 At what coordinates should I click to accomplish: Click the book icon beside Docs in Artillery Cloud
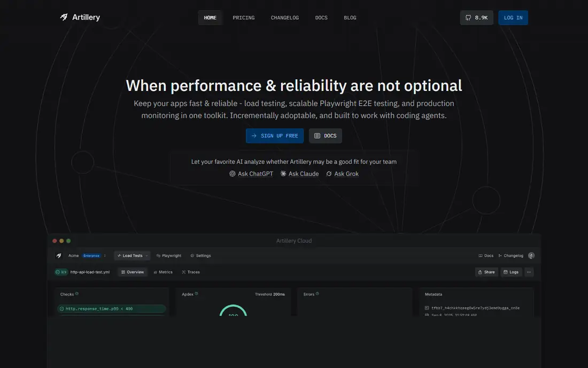(481, 256)
